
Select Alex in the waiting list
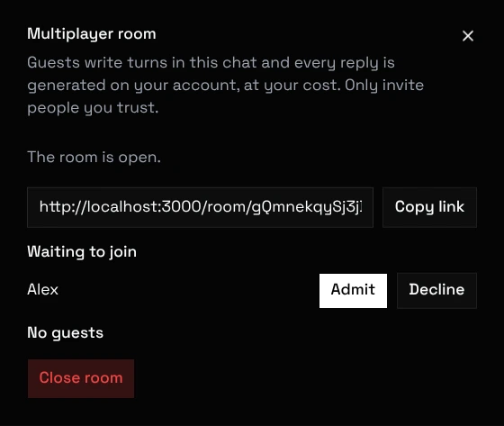(x=43, y=289)
